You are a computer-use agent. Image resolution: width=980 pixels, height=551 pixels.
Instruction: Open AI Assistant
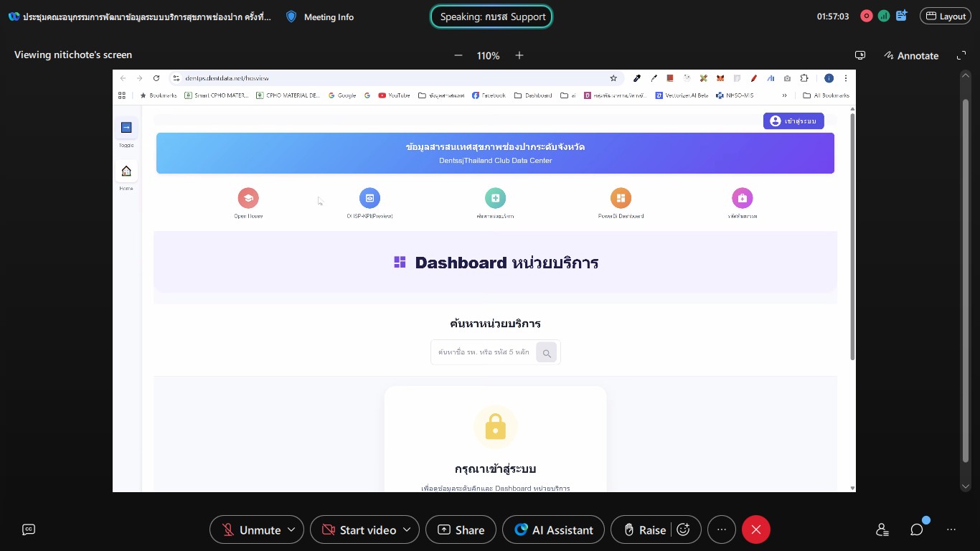point(553,529)
